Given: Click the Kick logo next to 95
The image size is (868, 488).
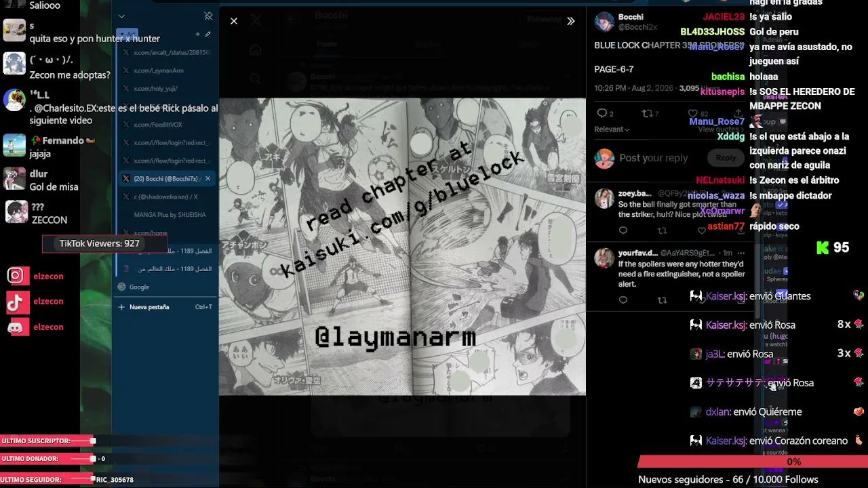Looking at the screenshot, I should [823, 247].
